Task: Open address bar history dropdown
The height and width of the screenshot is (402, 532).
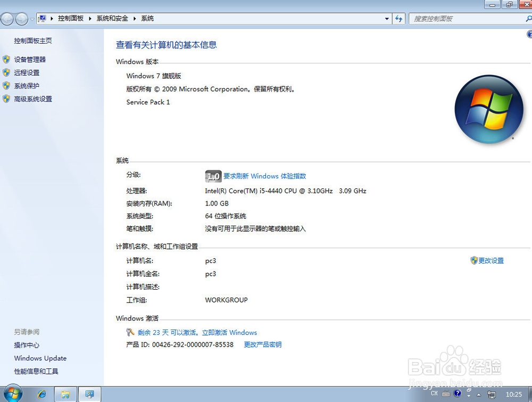Action: point(387,19)
